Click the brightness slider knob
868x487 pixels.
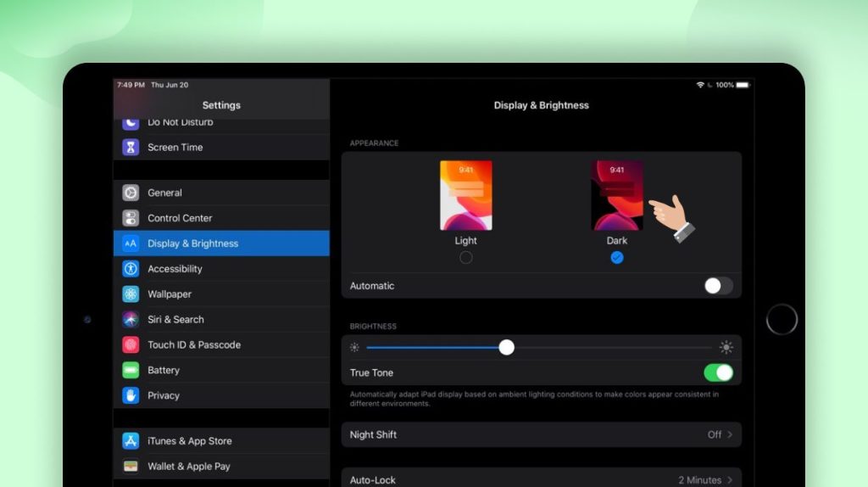[x=506, y=347]
